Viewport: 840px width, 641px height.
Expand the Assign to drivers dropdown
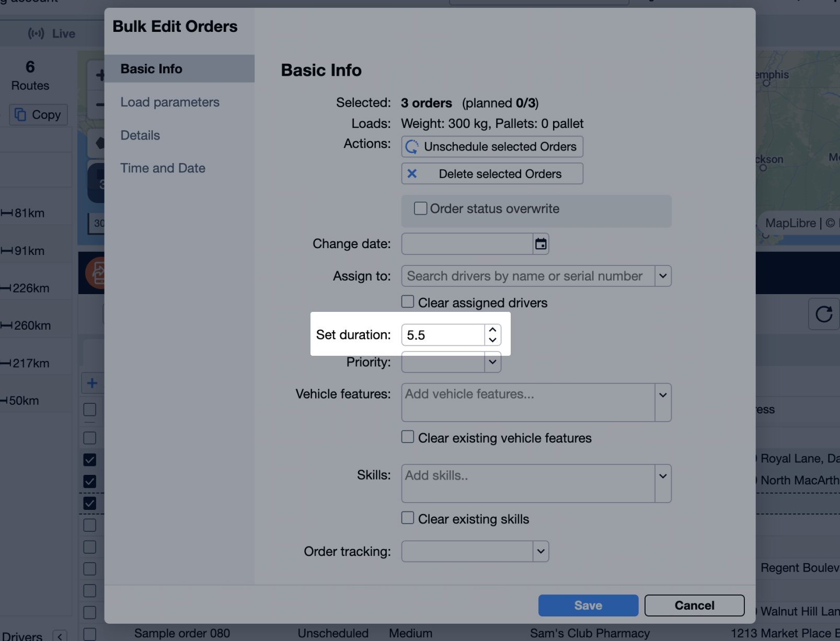(x=663, y=276)
